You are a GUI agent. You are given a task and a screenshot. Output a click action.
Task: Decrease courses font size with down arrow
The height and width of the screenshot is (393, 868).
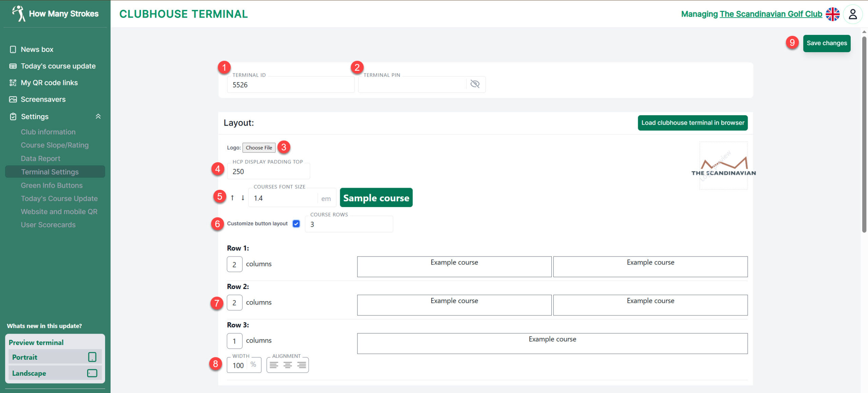(x=242, y=198)
